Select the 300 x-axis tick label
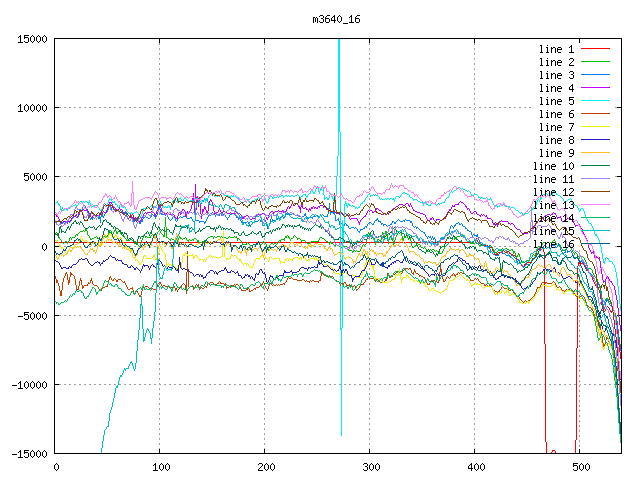This screenshot has height=480, width=640. 370,467
